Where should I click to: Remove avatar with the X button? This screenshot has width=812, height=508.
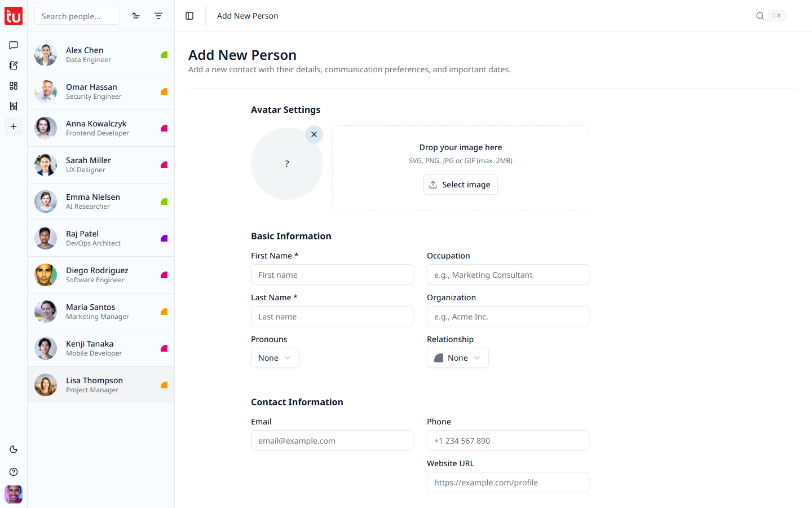pos(314,134)
